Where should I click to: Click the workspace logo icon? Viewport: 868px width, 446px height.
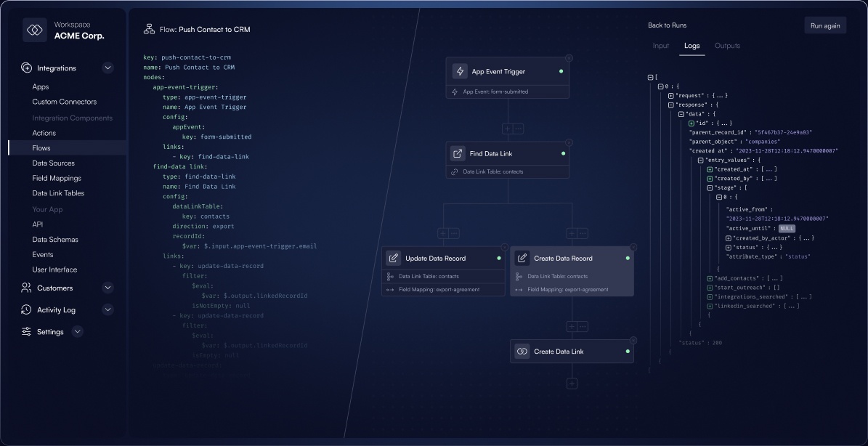tap(35, 30)
